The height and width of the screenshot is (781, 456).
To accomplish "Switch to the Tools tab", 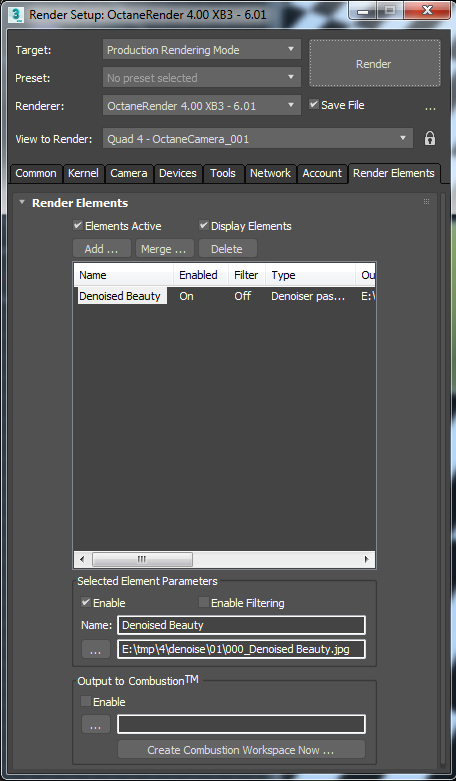I will [223, 173].
